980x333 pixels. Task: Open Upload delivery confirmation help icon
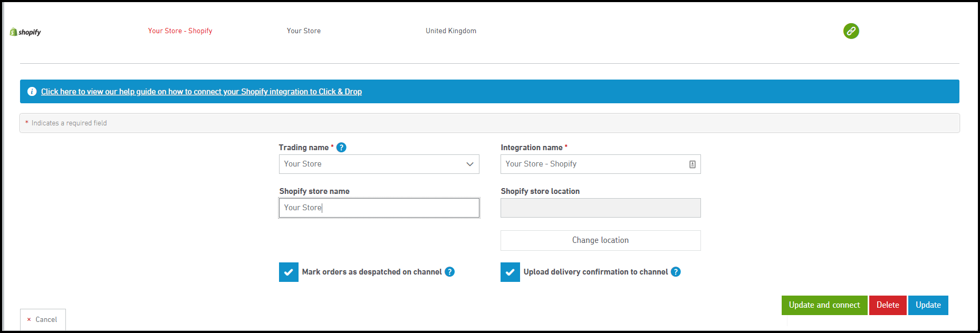click(x=676, y=272)
